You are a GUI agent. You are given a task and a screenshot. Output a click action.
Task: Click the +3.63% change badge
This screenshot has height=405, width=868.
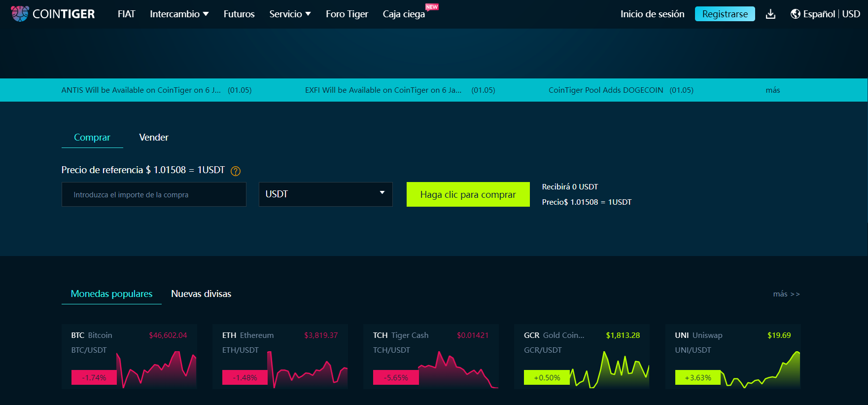pyautogui.click(x=697, y=377)
